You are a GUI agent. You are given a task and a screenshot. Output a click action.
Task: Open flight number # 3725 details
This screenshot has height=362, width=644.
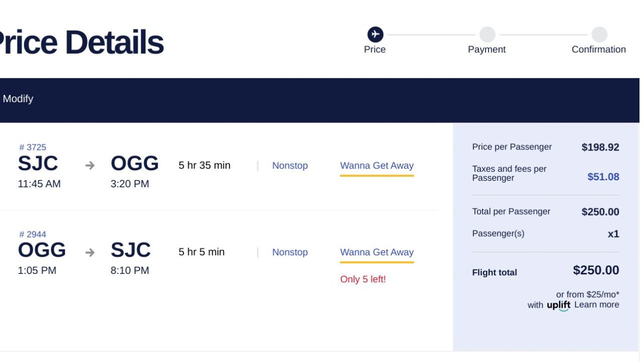tap(33, 147)
